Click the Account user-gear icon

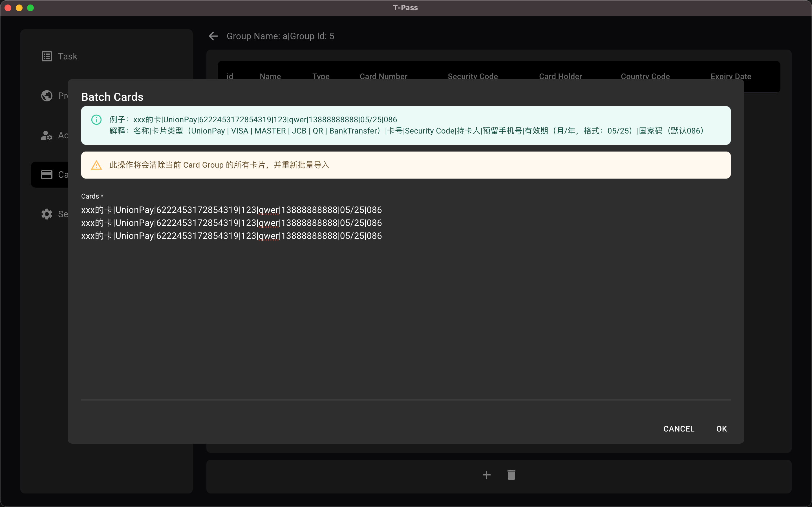click(47, 135)
